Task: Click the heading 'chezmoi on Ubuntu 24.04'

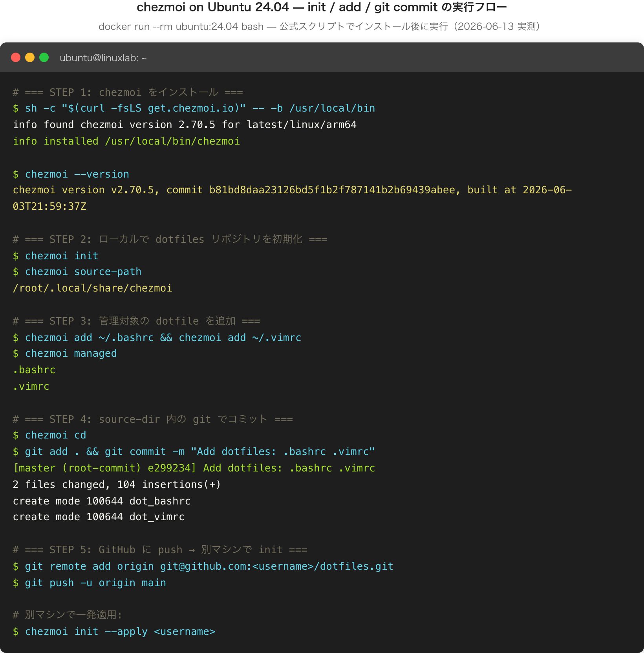Action: 212,7
